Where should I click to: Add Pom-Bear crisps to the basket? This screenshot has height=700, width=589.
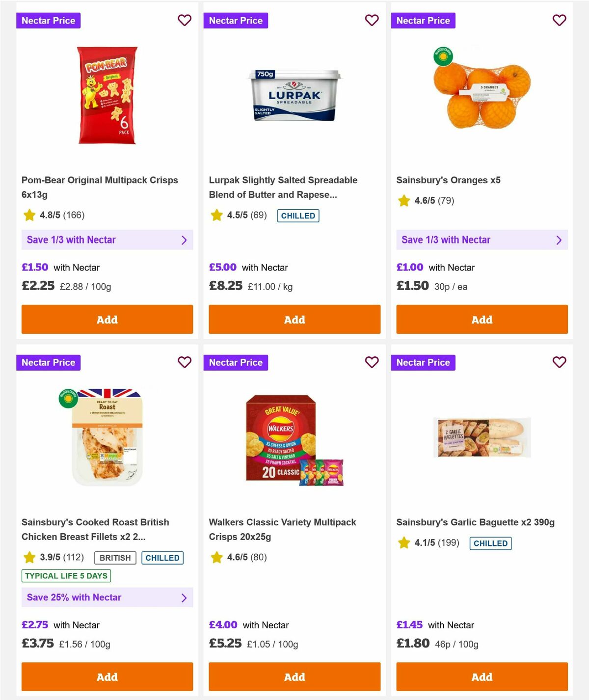tap(107, 319)
